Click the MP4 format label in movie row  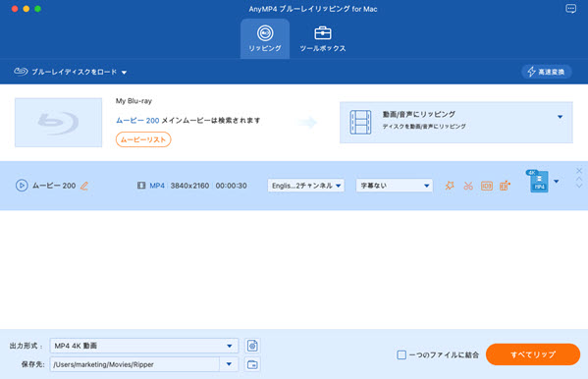(157, 186)
